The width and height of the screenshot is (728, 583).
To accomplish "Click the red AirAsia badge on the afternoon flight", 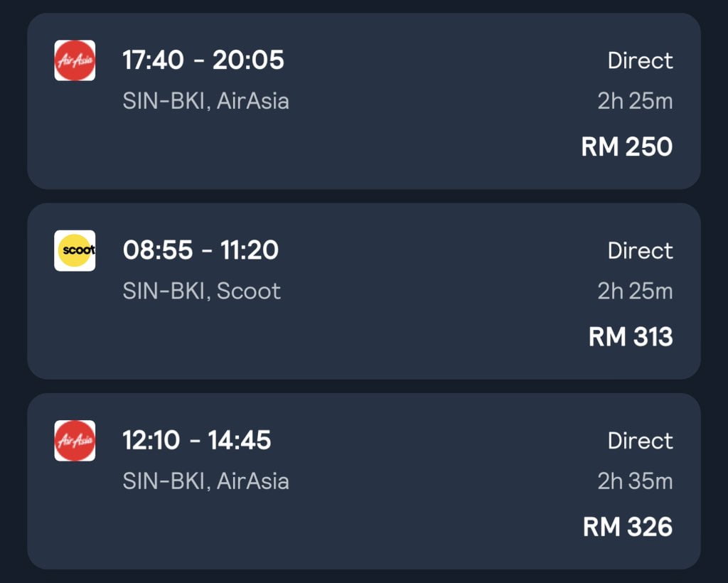I will point(75,442).
